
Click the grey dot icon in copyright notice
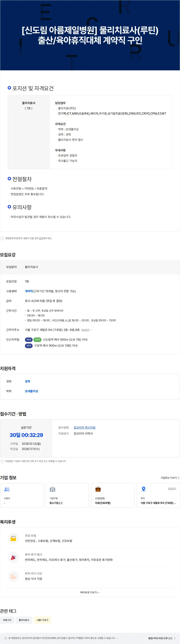[6, 638]
